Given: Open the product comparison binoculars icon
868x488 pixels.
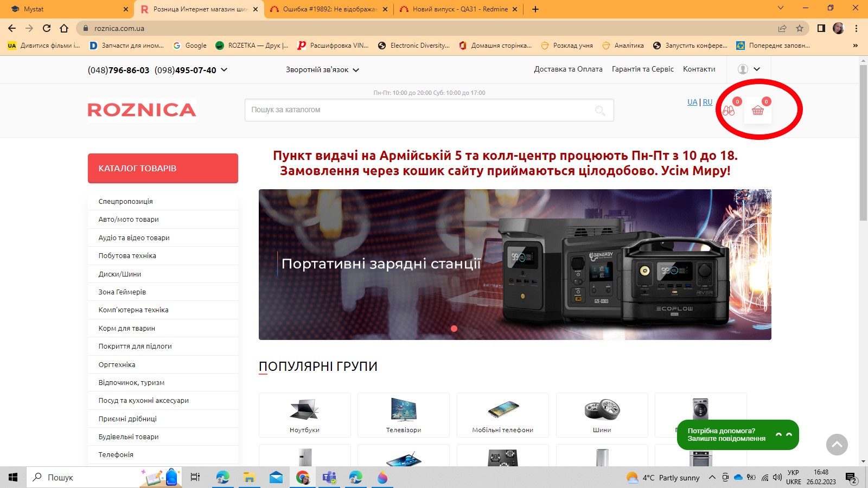Looking at the screenshot, I should (728, 111).
